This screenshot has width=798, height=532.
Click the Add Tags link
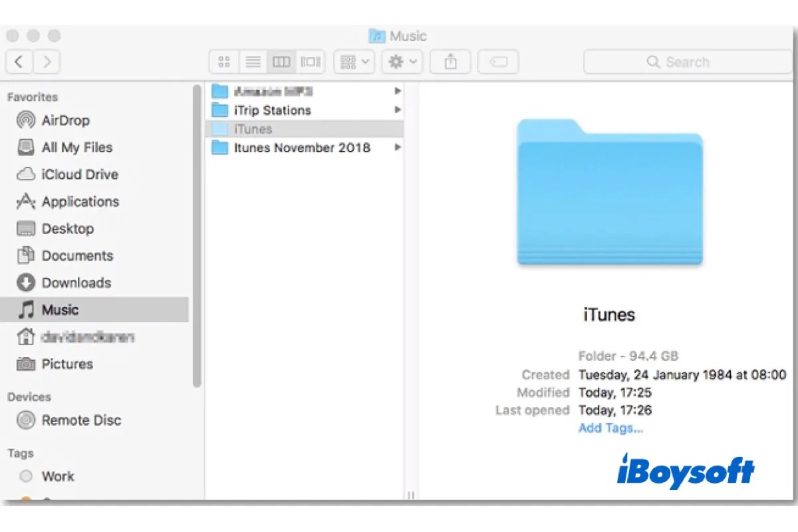(x=610, y=428)
